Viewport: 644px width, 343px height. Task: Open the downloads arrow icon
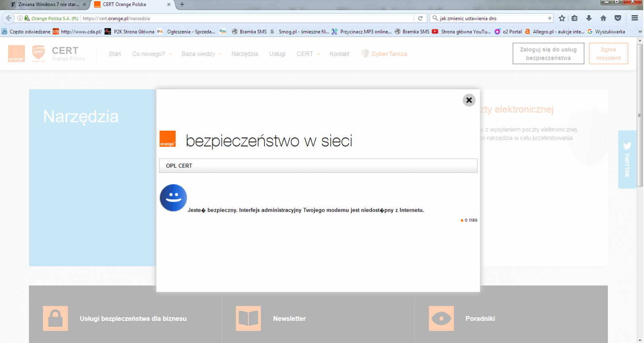click(x=589, y=18)
